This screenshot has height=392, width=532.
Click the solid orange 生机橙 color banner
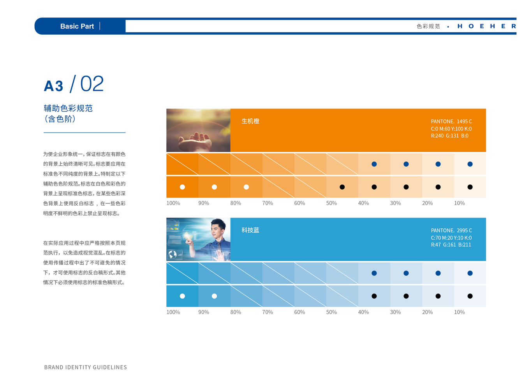[x=358, y=130]
